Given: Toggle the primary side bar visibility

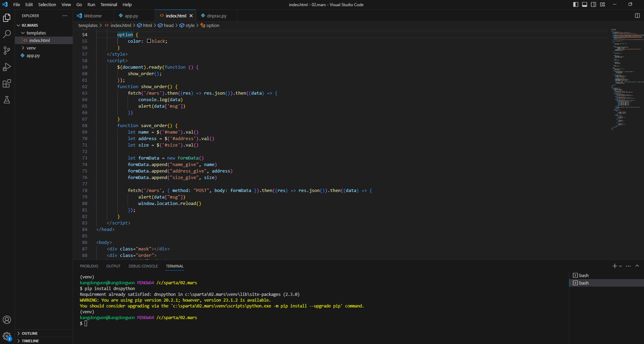Looking at the screenshot, I should point(576,4).
